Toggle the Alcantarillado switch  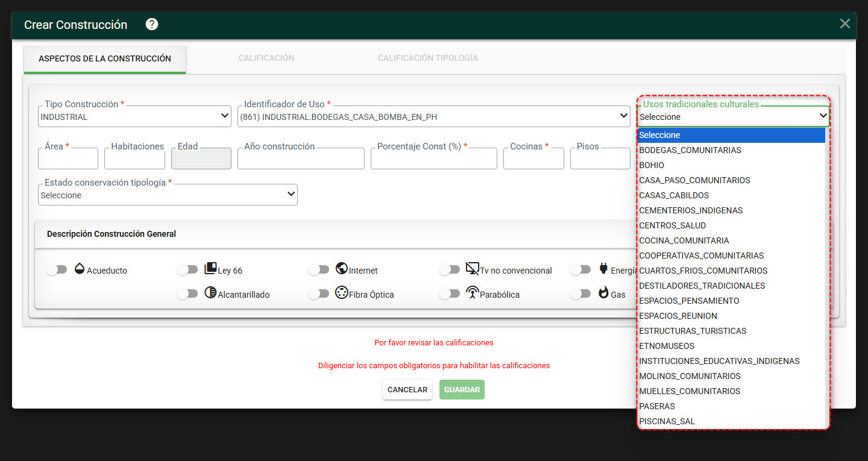pyautogui.click(x=187, y=294)
